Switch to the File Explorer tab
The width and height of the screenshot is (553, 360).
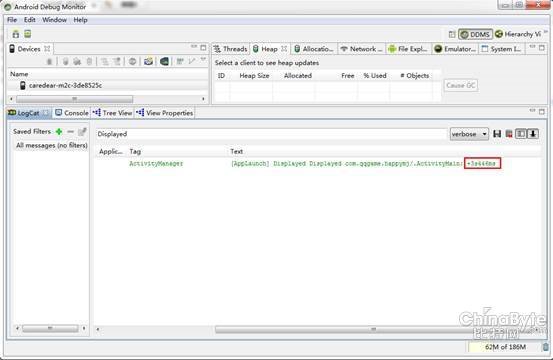click(x=408, y=49)
